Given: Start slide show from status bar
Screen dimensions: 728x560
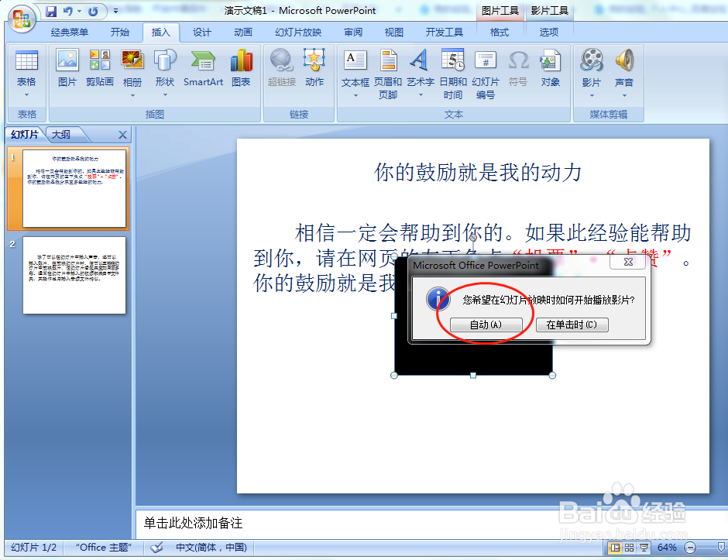Looking at the screenshot, I should point(644,548).
